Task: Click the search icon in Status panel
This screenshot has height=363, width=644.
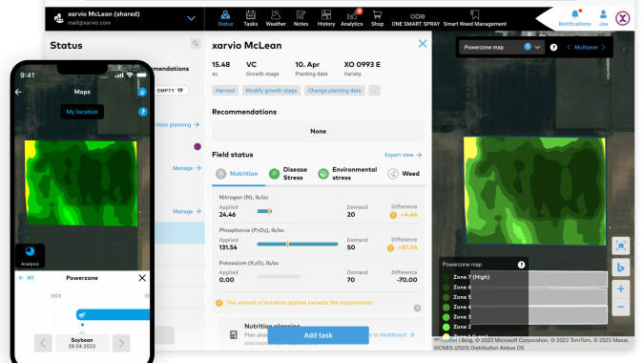Action: (196, 44)
